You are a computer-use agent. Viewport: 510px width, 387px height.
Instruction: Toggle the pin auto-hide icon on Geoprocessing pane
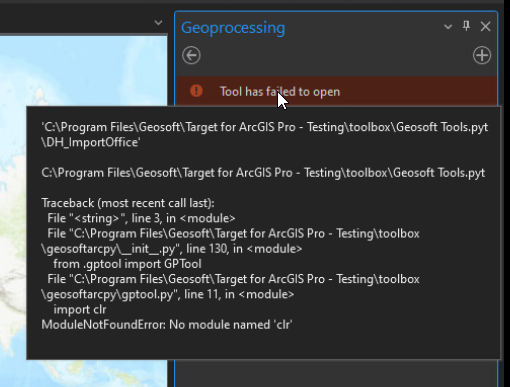pos(466,26)
